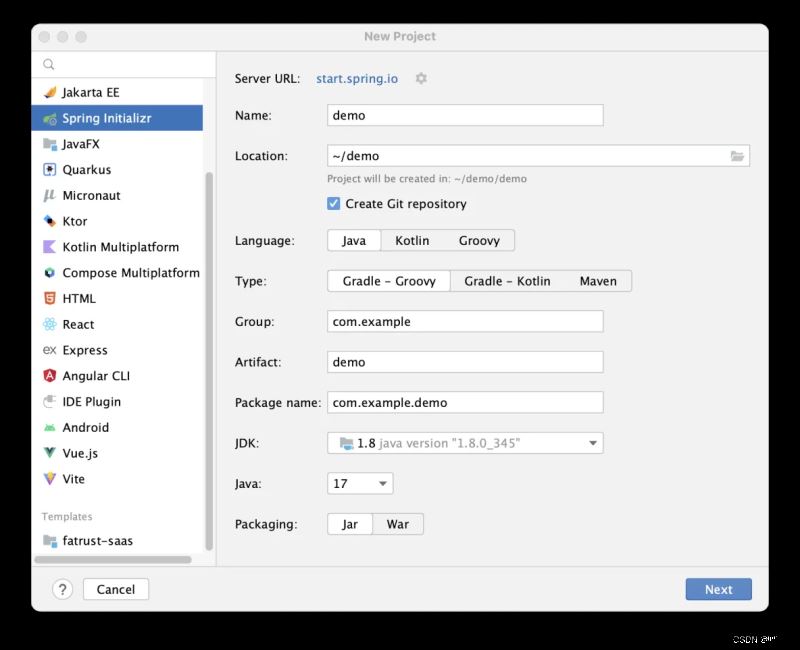Image resolution: width=800 pixels, height=650 pixels.
Task: Click the Vue.js logo icon
Action: pyautogui.click(x=49, y=453)
